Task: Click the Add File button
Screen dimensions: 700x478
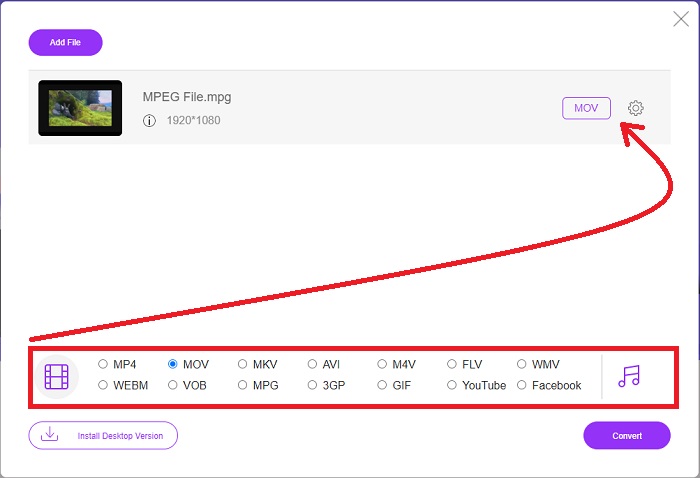Action: click(66, 42)
